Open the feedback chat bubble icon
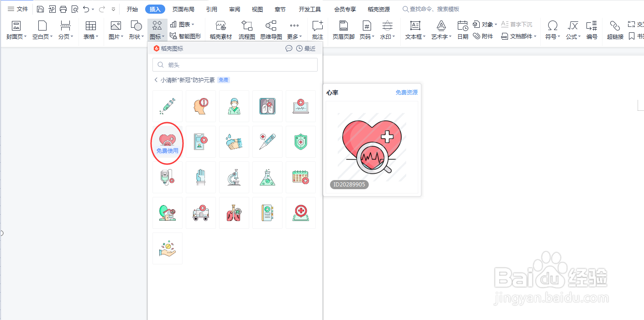The height and width of the screenshot is (320, 644). (289, 48)
